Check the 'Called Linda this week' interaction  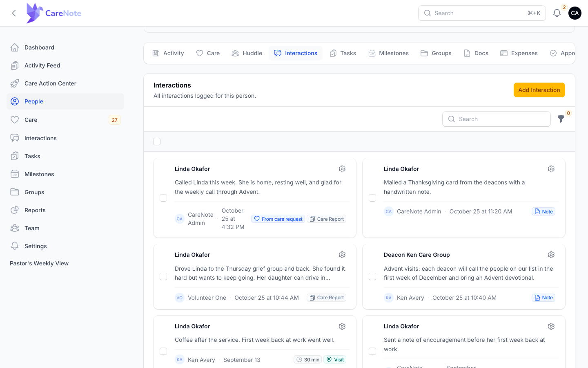click(163, 198)
